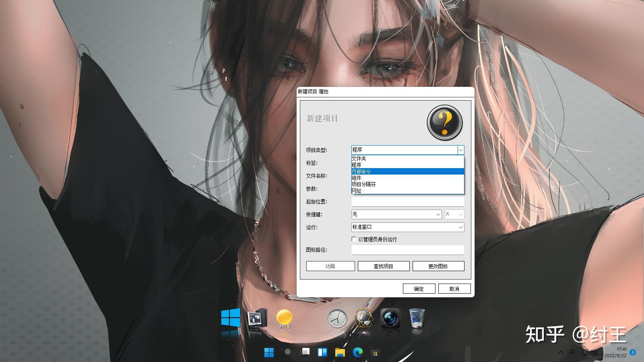644x362 pixels.
Task: Click the analog clock dock icon
Action: [x=337, y=319]
